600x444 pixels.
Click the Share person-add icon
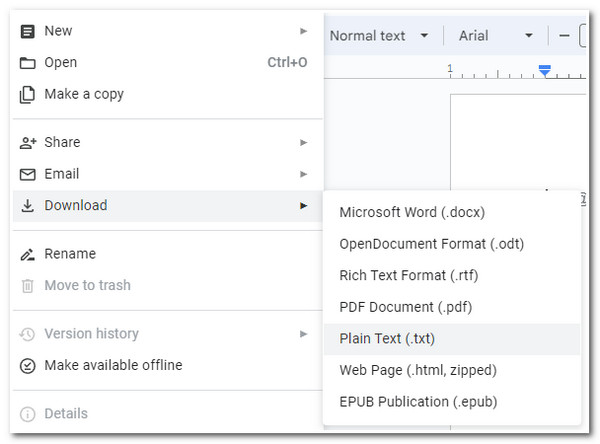point(28,142)
